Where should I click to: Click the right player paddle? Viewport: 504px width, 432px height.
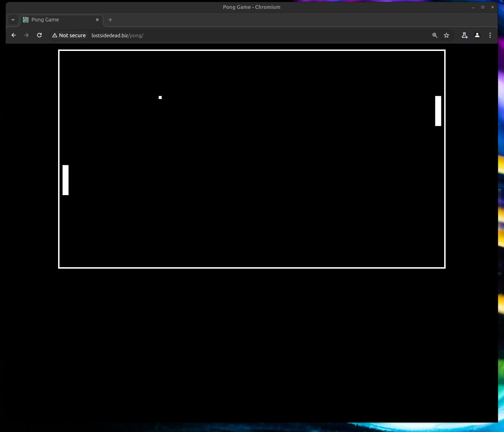438,111
